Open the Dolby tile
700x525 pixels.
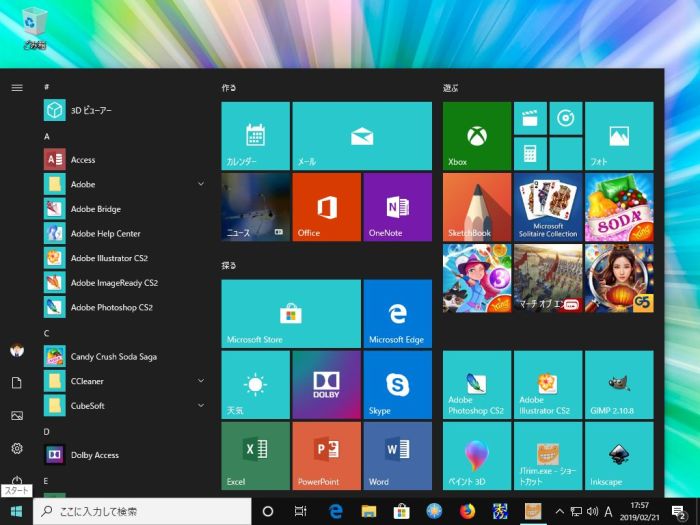tap(326, 385)
